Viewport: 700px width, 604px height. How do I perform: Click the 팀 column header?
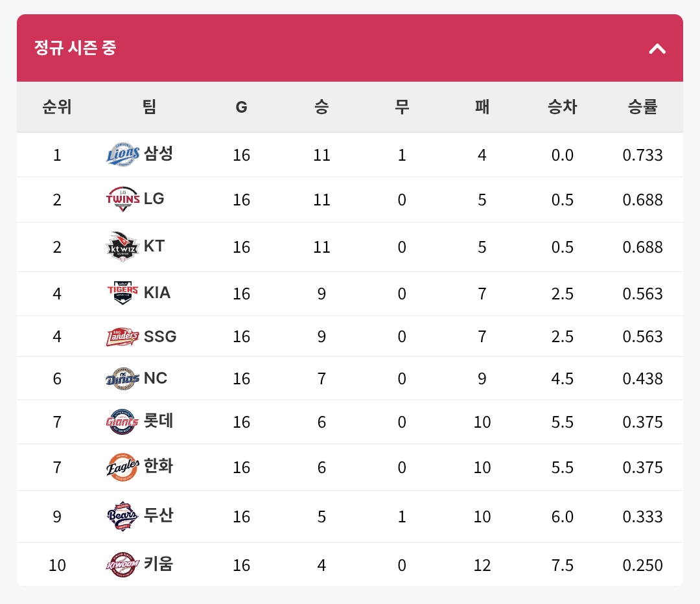click(x=149, y=107)
